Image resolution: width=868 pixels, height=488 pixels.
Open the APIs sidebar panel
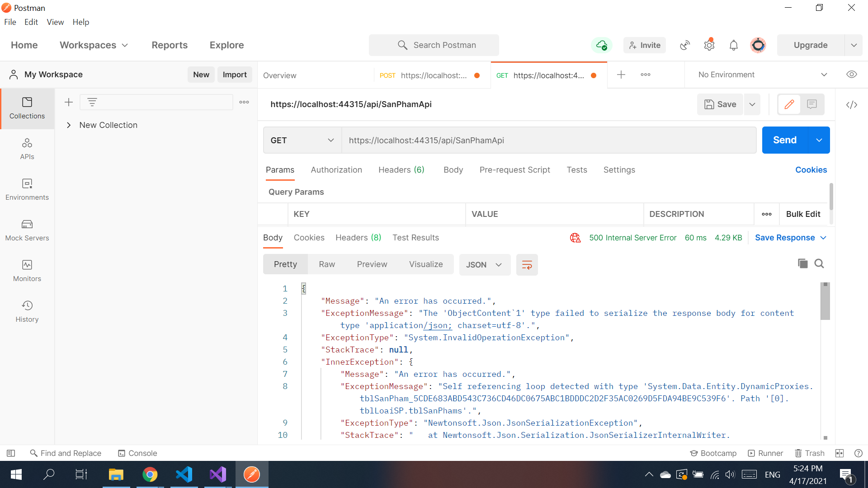pos(27,149)
